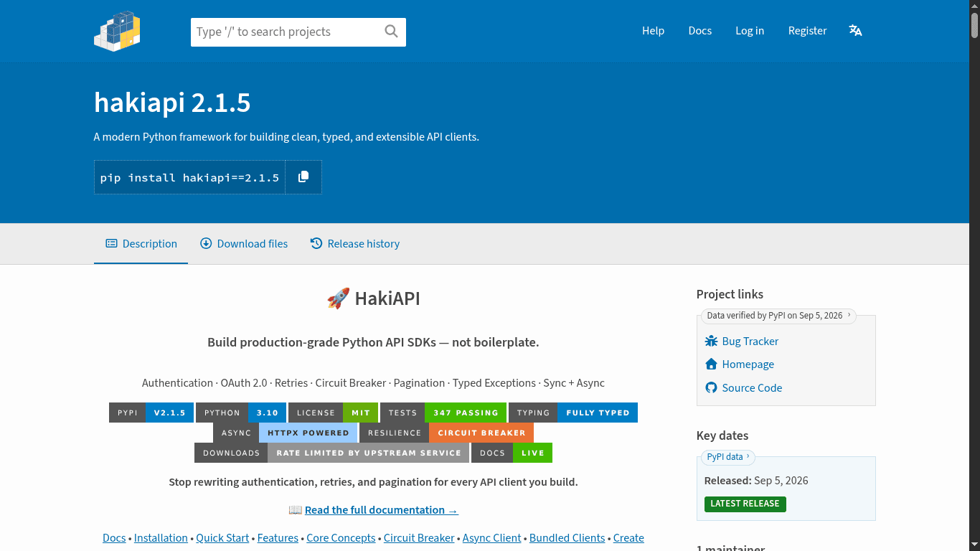Jump to the Async Client section

point(492,538)
